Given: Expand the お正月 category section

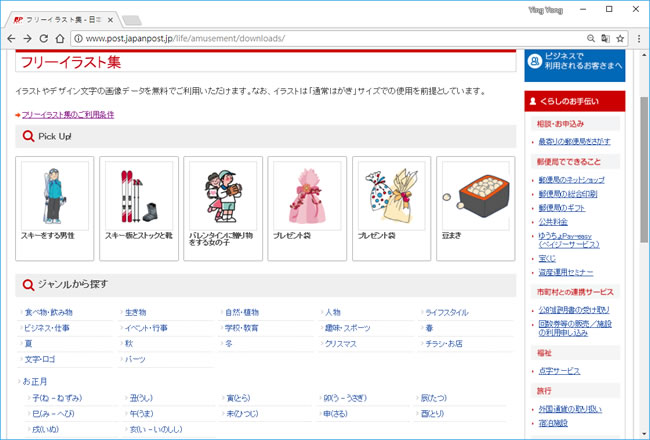Looking at the screenshot, I should coord(34,381).
